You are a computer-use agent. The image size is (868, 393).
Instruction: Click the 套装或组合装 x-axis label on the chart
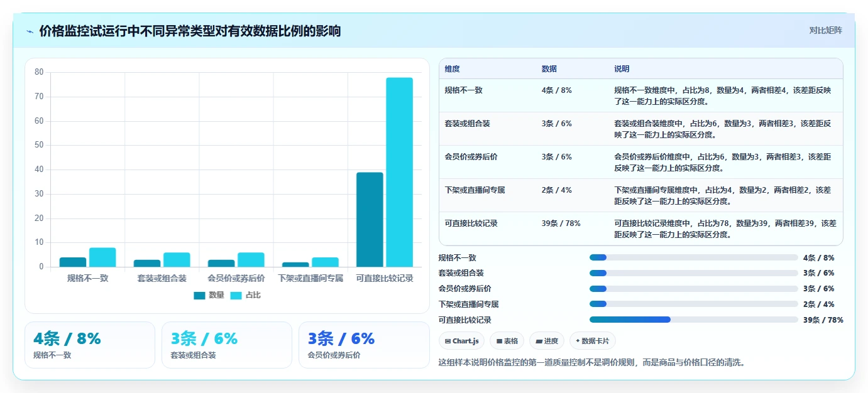162,278
